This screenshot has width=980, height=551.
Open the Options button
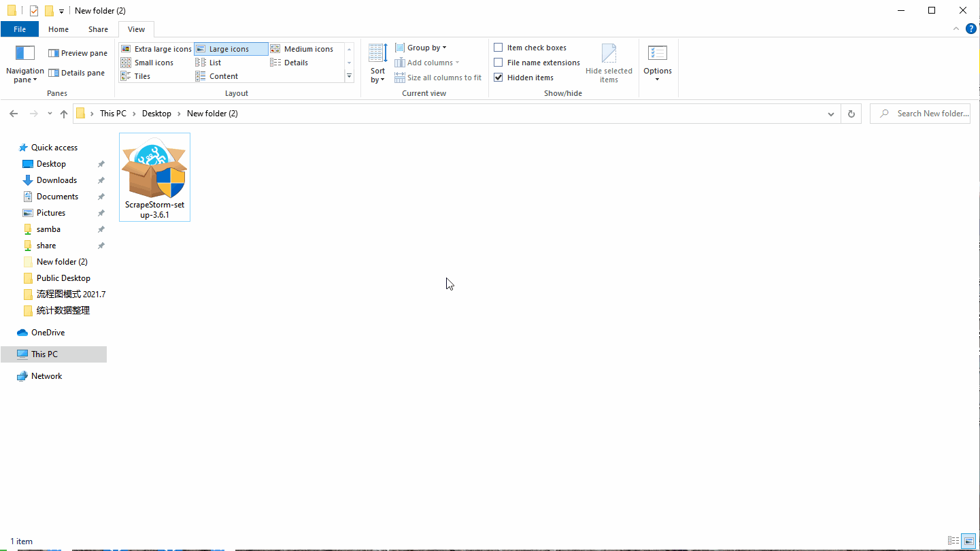658,63
